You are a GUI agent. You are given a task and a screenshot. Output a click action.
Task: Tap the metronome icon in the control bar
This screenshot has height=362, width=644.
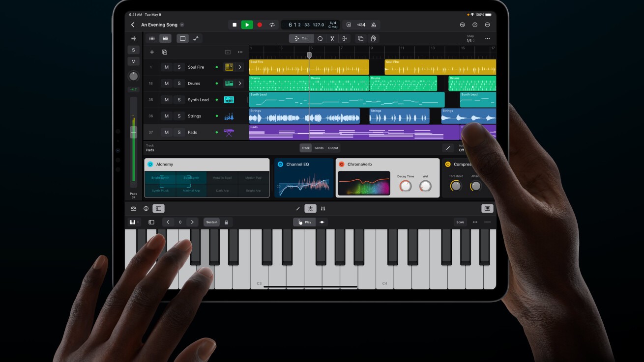[x=374, y=25]
